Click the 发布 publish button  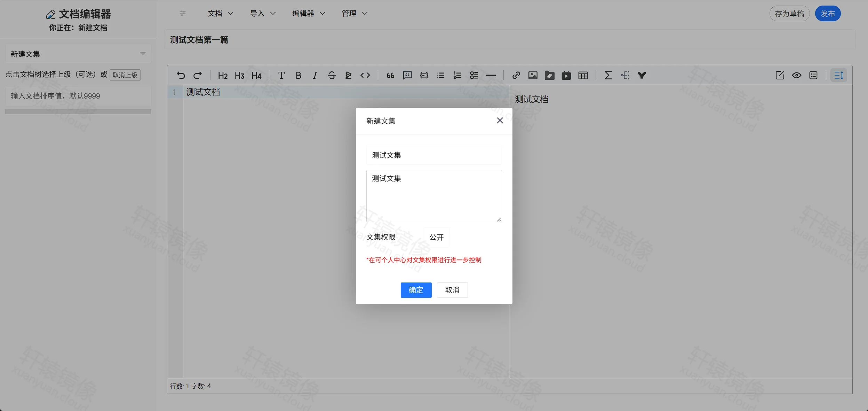[x=828, y=14]
